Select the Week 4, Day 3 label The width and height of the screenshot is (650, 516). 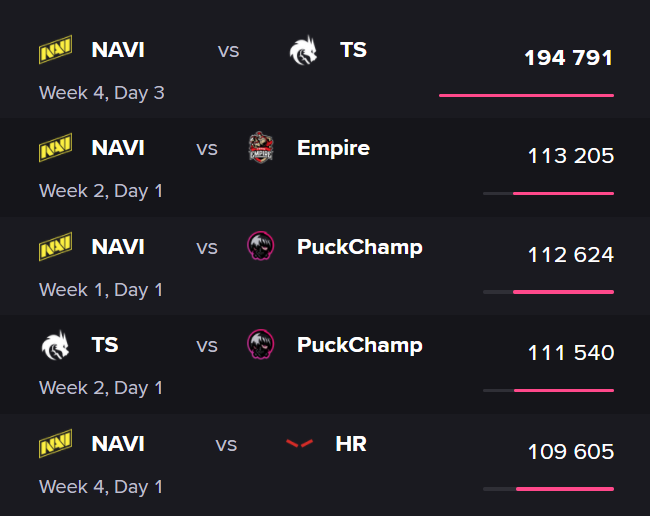[x=102, y=93]
